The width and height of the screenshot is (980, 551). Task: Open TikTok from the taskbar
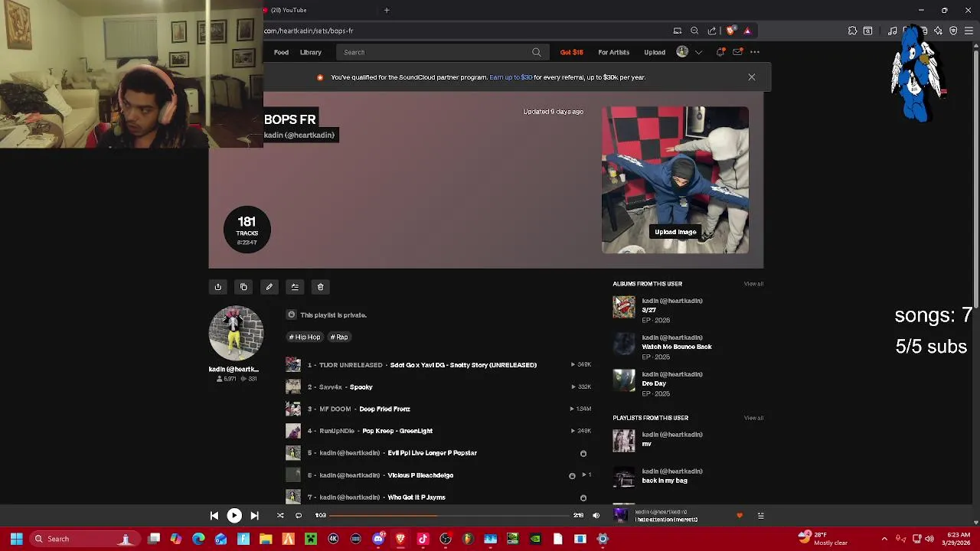[x=423, y=539]
